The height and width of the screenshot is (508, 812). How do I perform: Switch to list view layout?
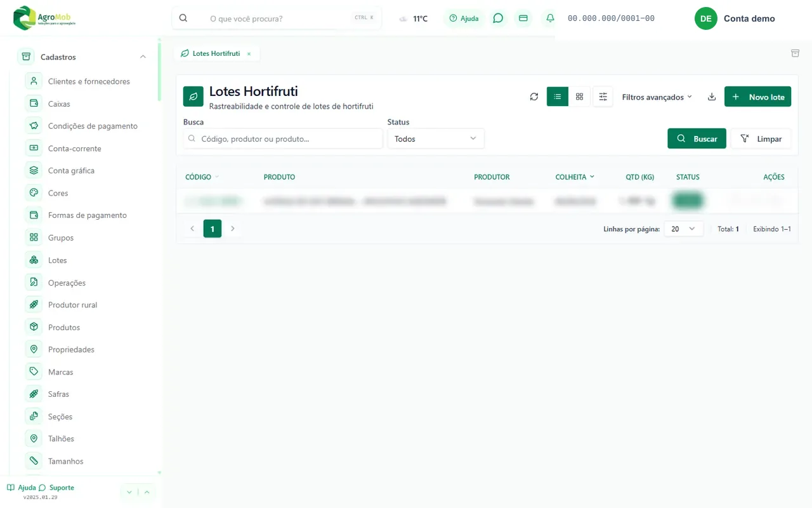tap(558, 97)
